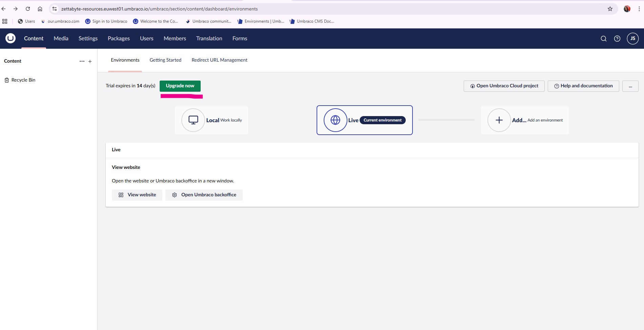
Task: Click the Add an environment card
Action: coord(525,120)
